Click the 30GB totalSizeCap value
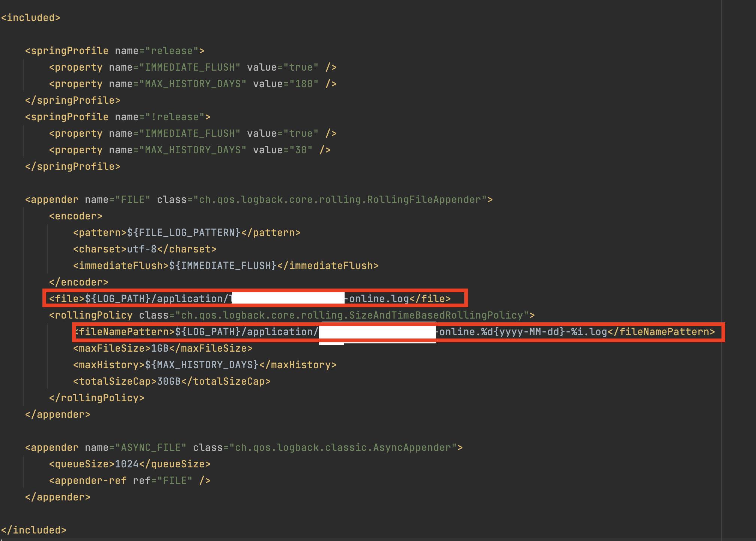The width and height of the screenshot is (756, 541). click(x=169, y=381)
